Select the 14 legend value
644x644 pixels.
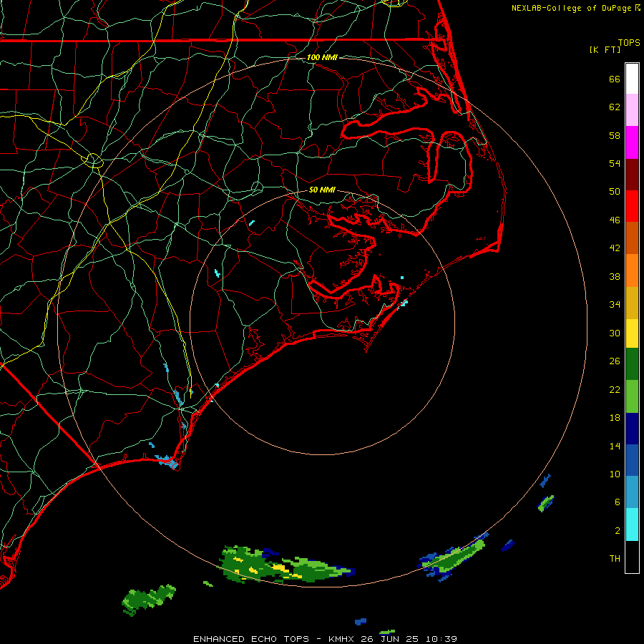click(x=615, y=446)
